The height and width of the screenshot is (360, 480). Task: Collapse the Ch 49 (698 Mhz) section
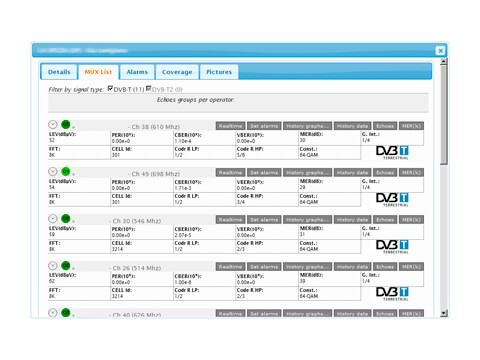[x=53, y=171]
